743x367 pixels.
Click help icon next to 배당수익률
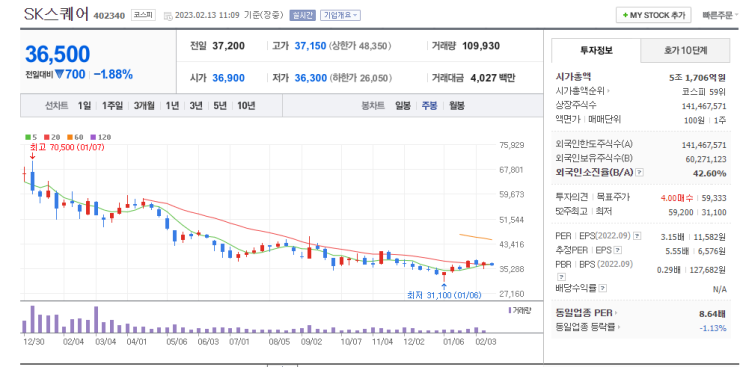click(x=603, y=287)
